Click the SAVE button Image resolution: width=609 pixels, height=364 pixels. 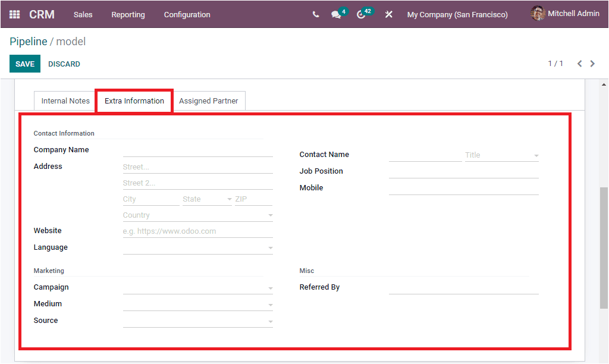click(24, 64)
